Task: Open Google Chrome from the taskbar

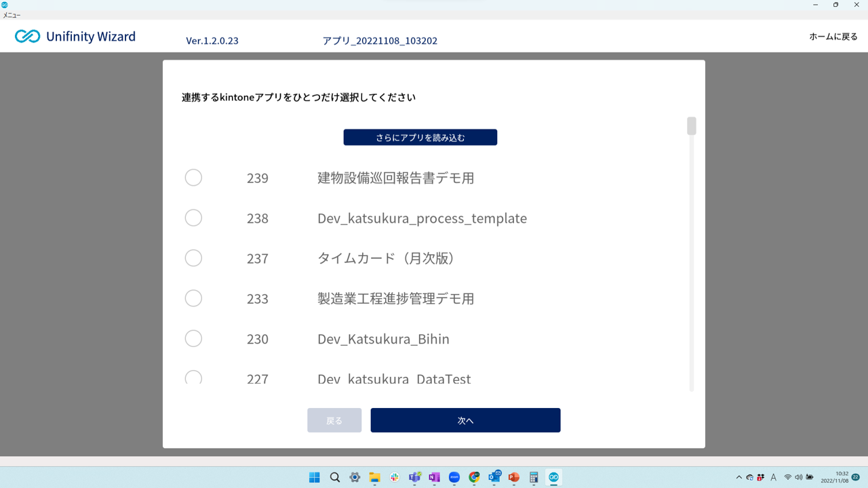Action: [473, 477]
